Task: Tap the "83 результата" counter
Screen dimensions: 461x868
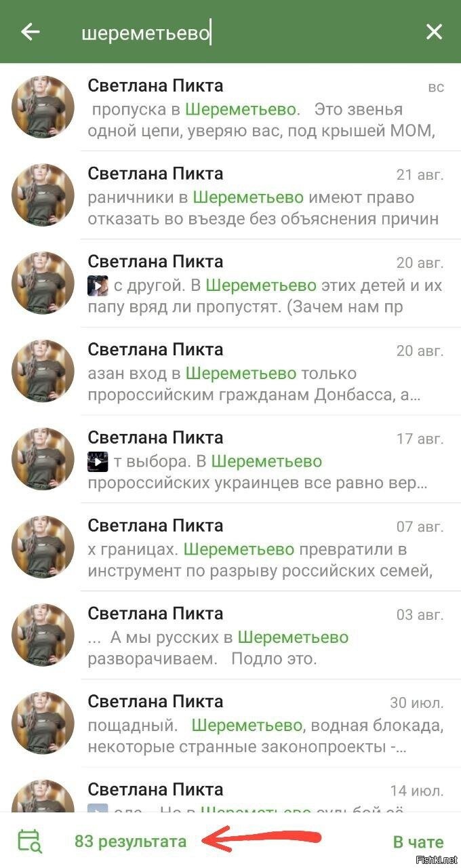Action: point(130,842)
